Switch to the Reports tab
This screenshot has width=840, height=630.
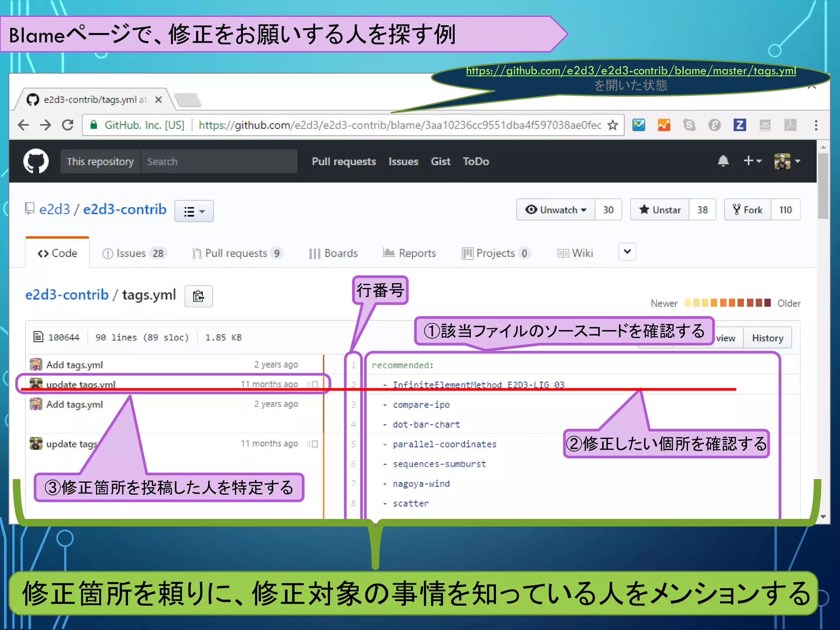(x=409, y=253)
